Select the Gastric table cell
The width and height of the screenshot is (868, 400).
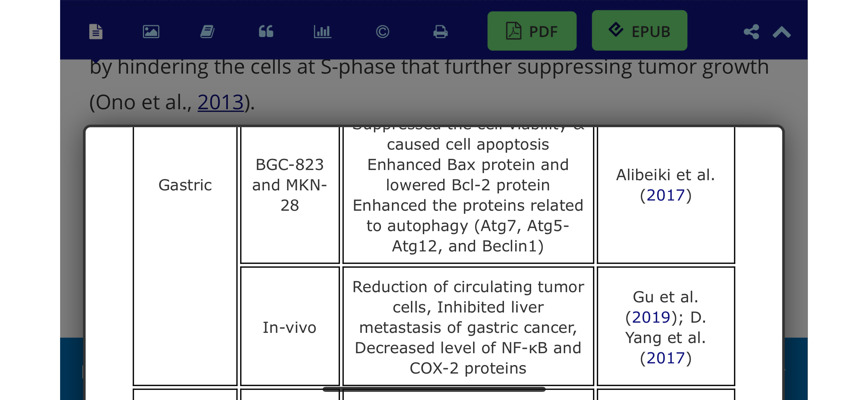coord(185,256)
